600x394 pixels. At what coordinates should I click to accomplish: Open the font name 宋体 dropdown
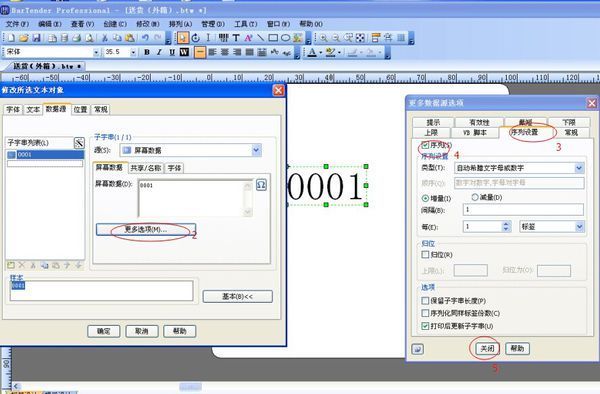tap(96, 52)
